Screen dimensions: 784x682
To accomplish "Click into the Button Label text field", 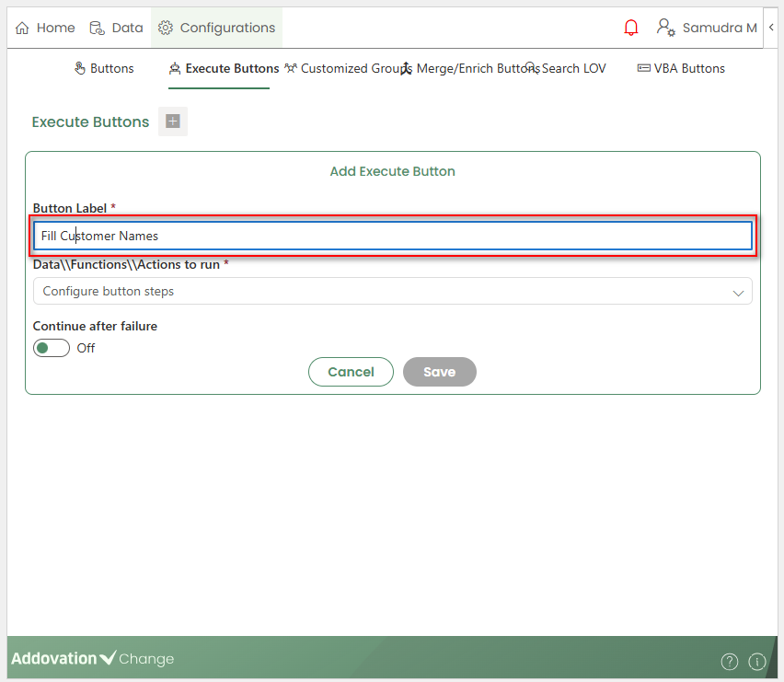I will coord(392,236).
